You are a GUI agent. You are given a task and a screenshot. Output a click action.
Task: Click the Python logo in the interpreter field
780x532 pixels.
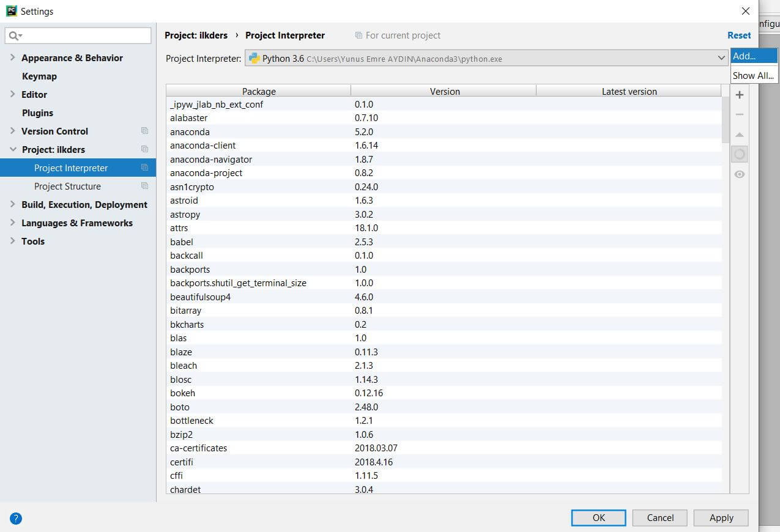tap(254, 59)
